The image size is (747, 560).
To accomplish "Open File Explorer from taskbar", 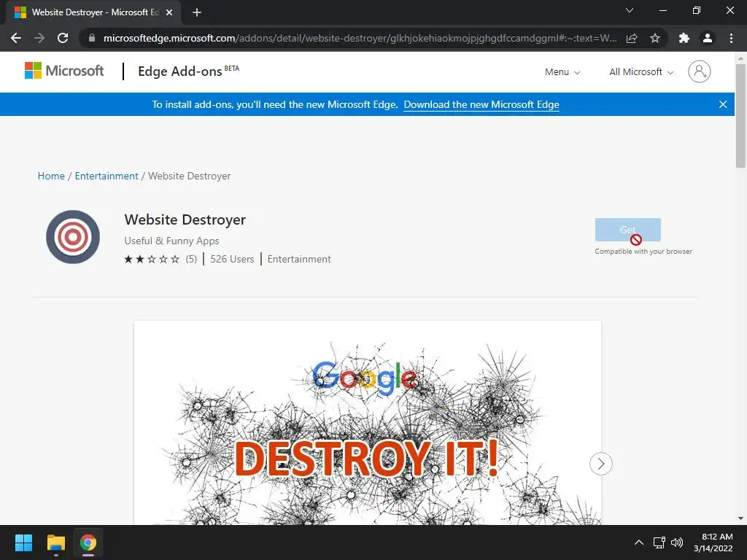I will (55, 542).
